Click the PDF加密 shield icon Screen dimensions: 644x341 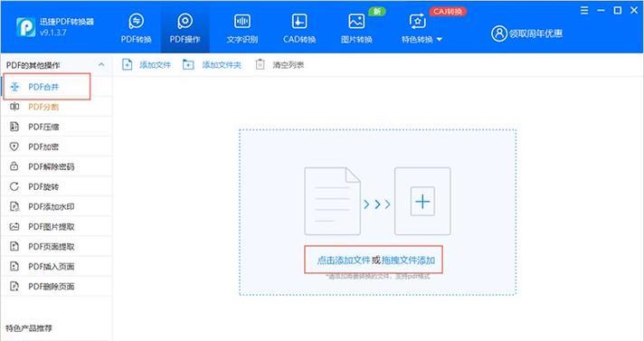pyautogui.click(x=14, y=147)
